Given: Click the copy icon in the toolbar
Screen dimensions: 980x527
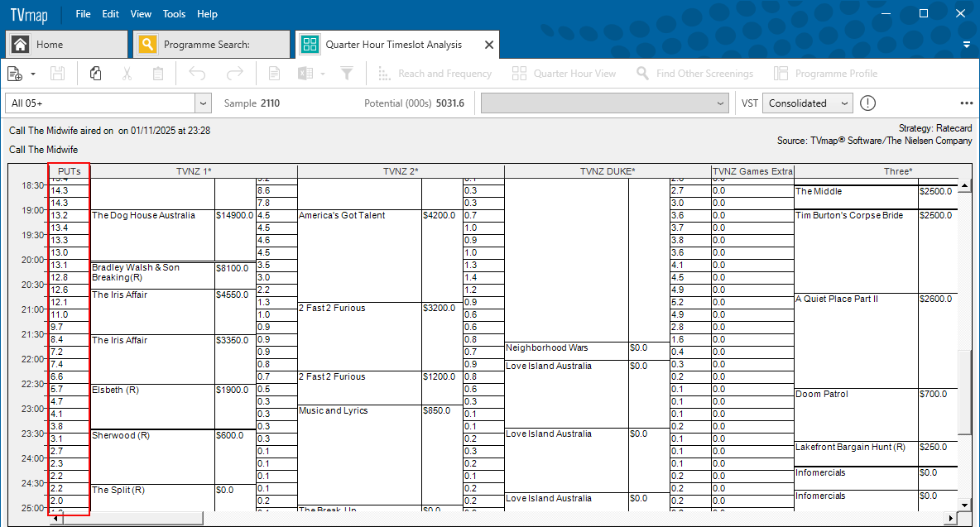Looking at the screenshot, I should [95, 74].
